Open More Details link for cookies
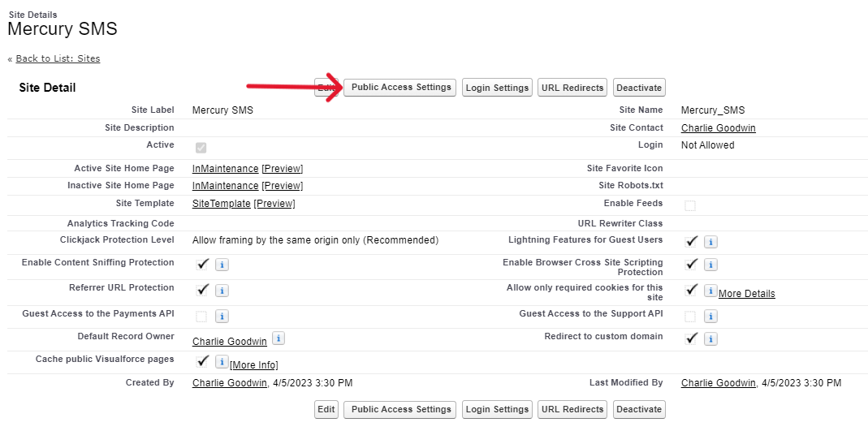Image resolution: width=868 pixels, height=431 pixels. 747,294
